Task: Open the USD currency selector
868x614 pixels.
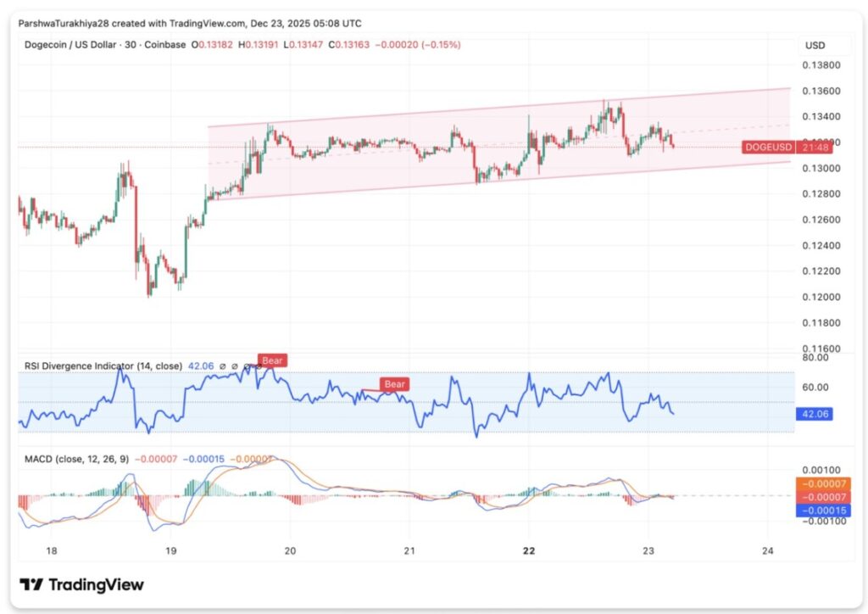Action: click(x=815, y=45)
